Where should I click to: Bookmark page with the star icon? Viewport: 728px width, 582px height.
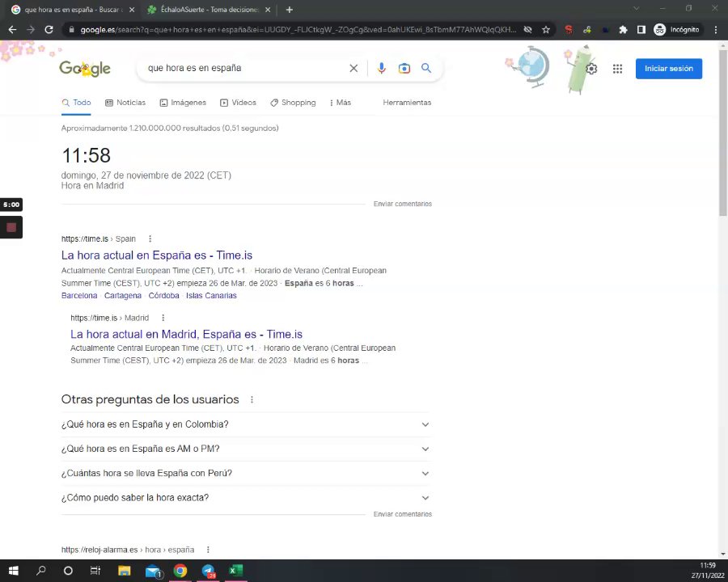coord(546,30)
